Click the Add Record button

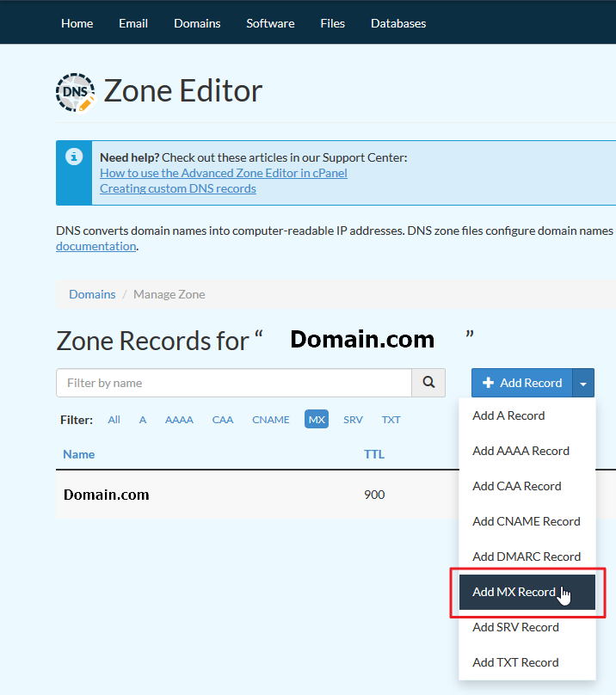point(522,383)
